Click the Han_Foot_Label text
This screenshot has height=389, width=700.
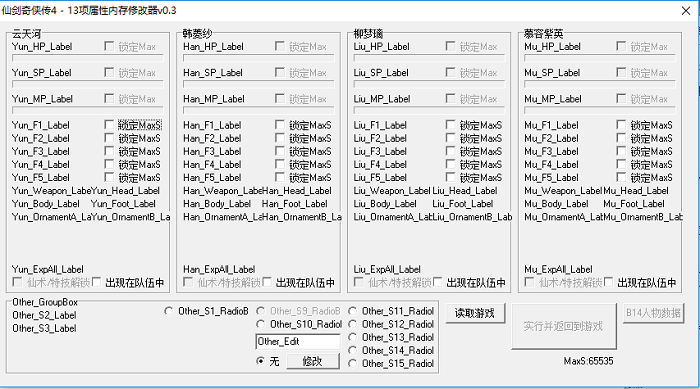295,204
